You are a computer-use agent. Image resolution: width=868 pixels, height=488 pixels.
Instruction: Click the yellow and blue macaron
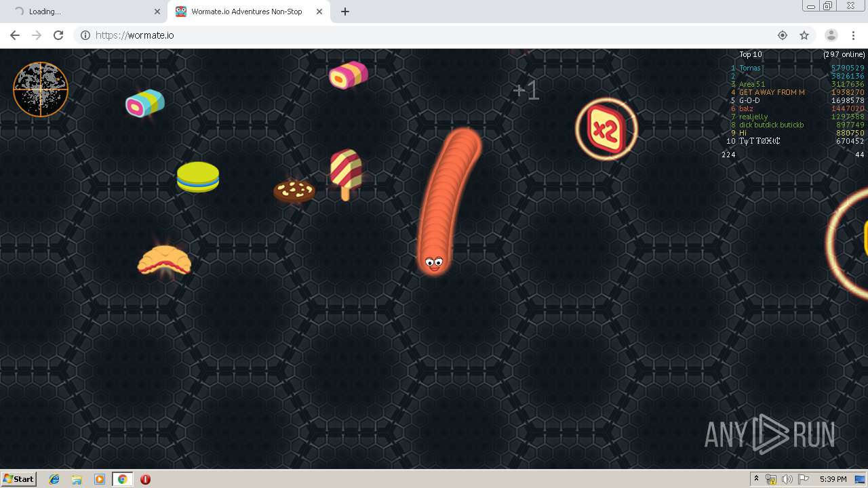(198, 177)
